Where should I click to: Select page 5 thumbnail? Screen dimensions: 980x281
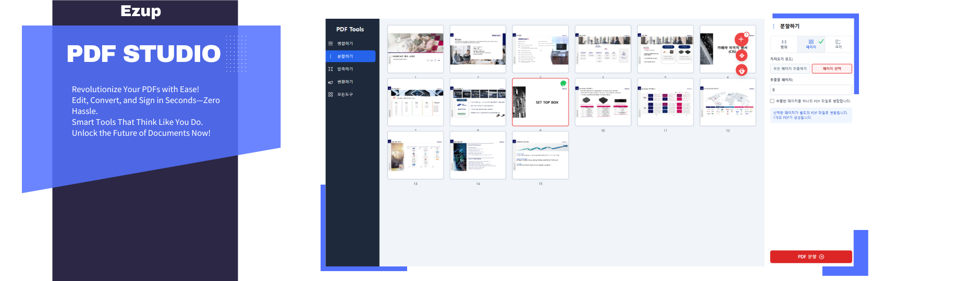point(666,49)
